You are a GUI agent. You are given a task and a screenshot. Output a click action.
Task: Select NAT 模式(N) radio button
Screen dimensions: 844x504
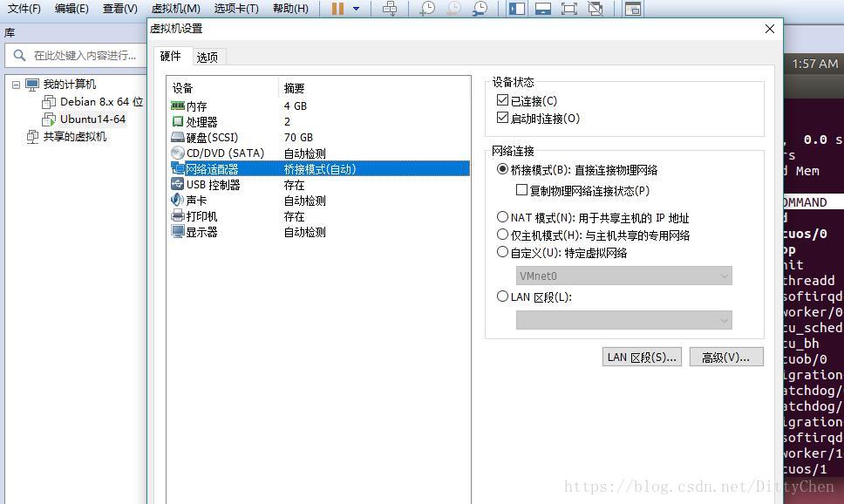[503, 217]
